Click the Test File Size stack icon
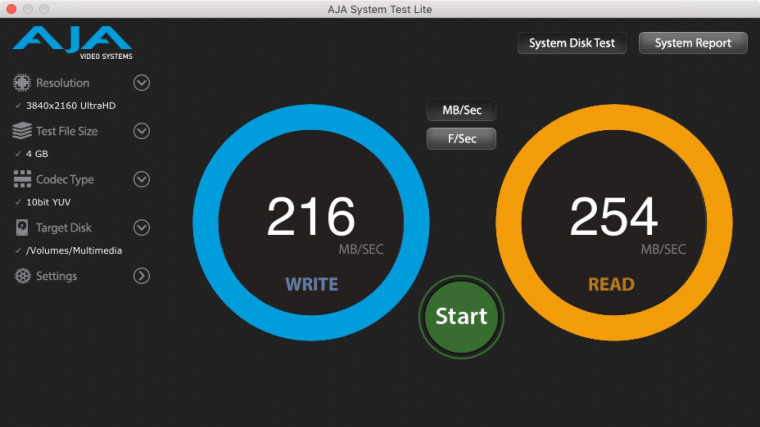 pos(22,131)
